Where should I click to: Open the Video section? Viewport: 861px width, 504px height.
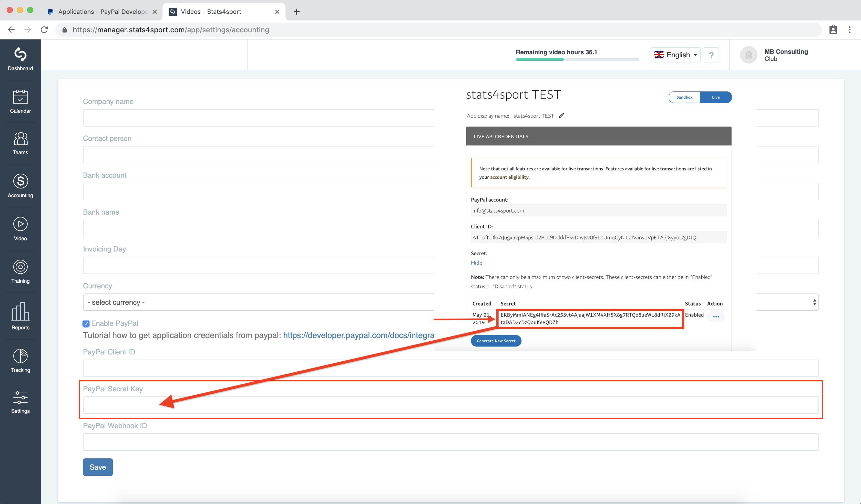coord(20,229)
